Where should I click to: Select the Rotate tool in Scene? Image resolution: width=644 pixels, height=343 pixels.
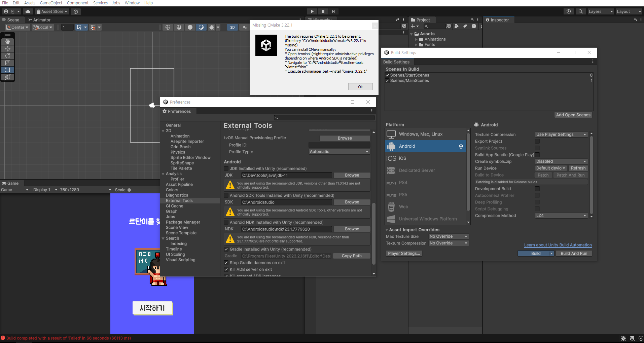(x=8, y=56)
